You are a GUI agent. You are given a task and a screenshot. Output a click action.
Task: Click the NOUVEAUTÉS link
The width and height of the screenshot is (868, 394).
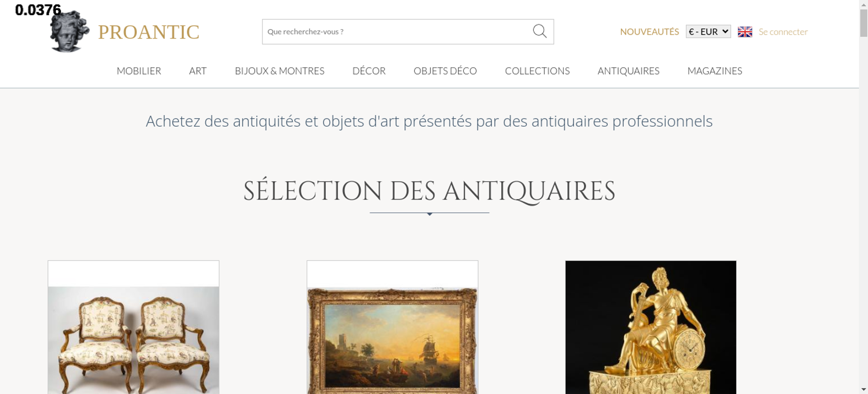(649, 32)
